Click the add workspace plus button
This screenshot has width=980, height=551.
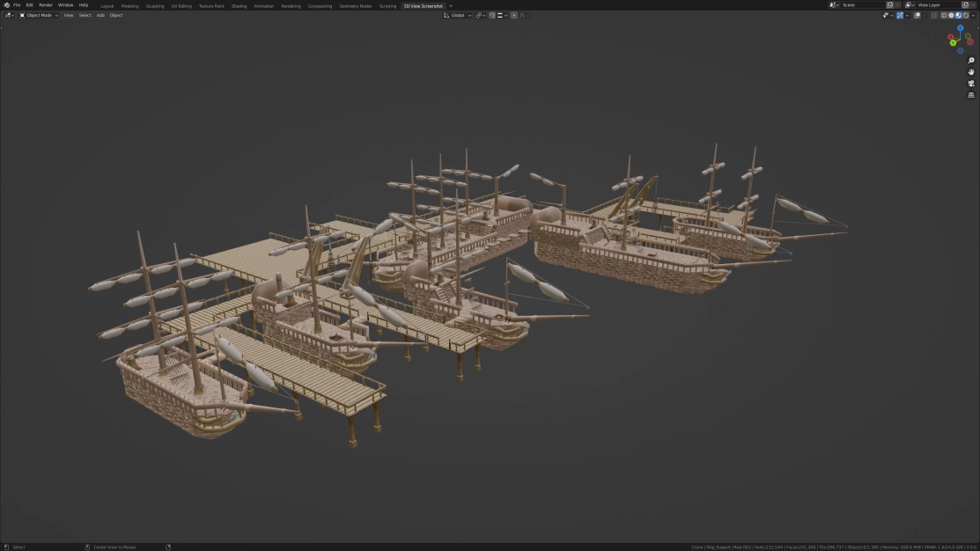pyautogui.click(x=451, y=6)
